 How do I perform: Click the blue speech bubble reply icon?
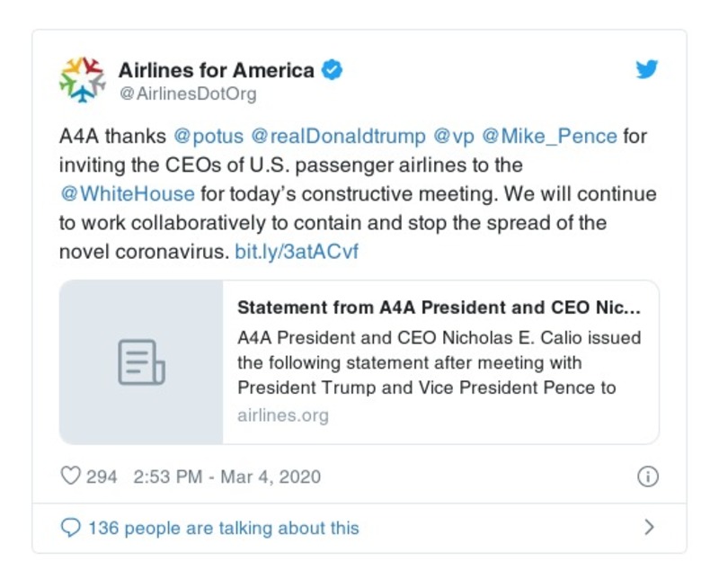tap(70, 528)
